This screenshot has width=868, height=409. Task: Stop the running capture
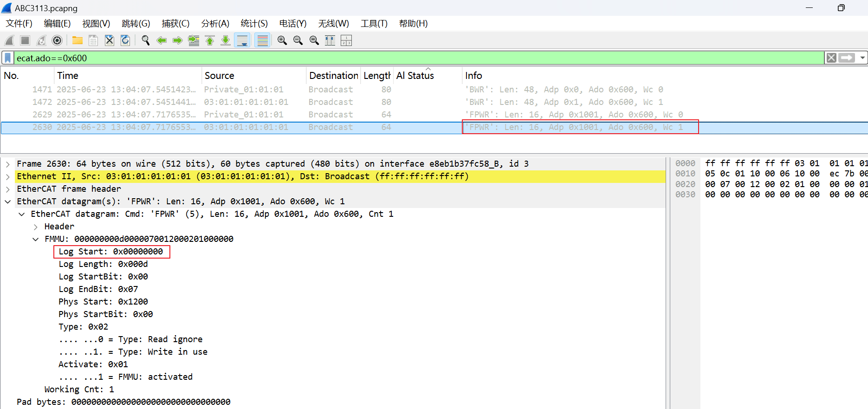[25, 41]
